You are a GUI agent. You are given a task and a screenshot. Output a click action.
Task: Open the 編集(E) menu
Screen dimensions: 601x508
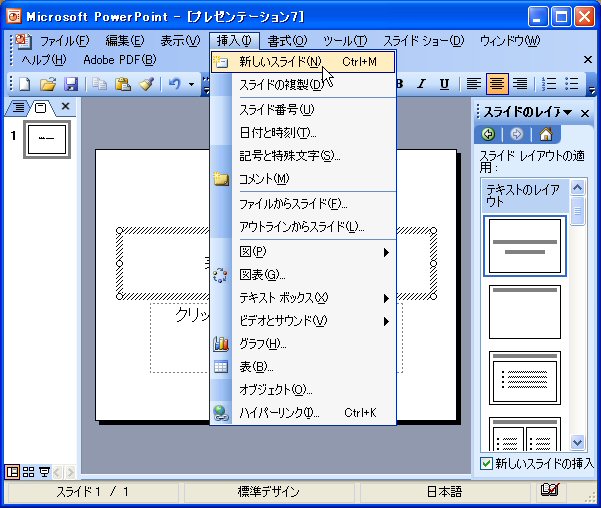tap(125, 41)
